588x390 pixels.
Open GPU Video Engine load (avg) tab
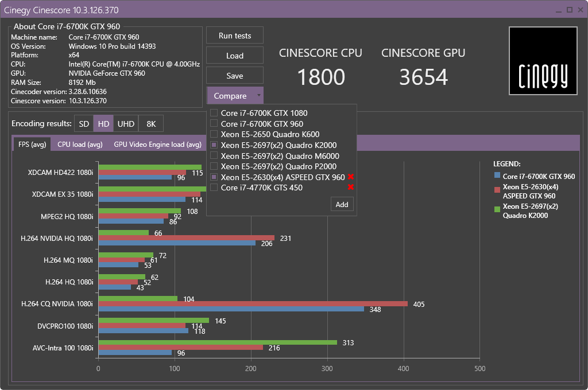point(157,144)
